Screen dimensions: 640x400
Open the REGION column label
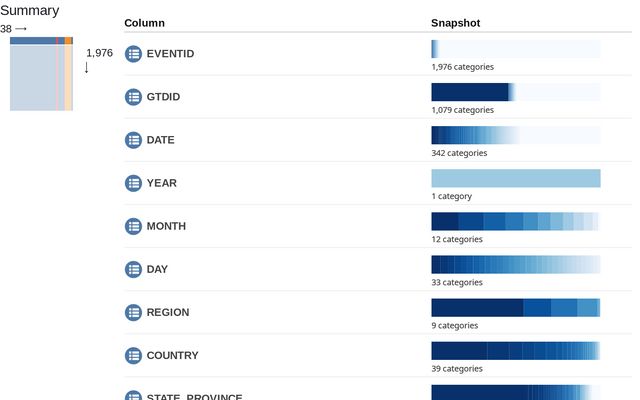(168, 312)
